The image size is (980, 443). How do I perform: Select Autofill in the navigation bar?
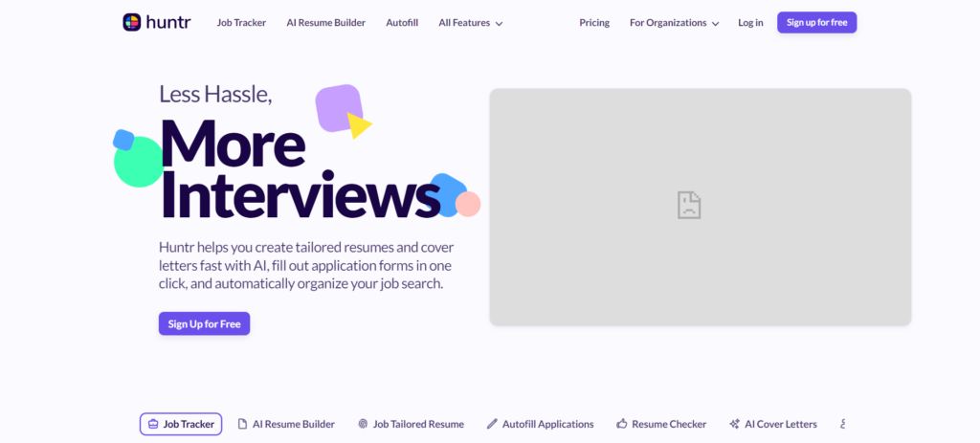click(x=402, y=23)
